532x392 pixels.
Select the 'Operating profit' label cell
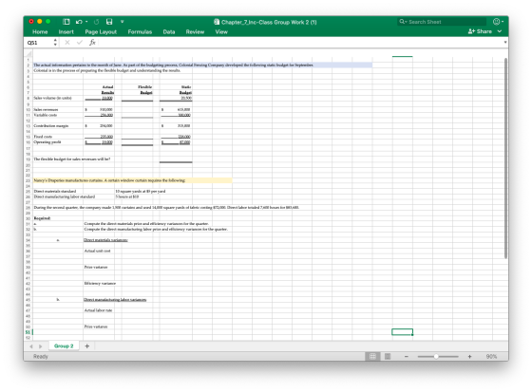pos(58,142)
